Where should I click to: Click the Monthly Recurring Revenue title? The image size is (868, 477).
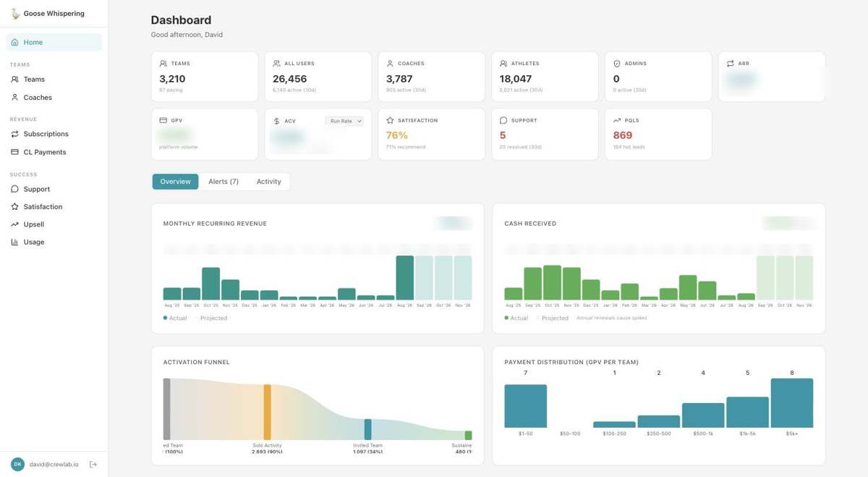[x=215, y=224]
